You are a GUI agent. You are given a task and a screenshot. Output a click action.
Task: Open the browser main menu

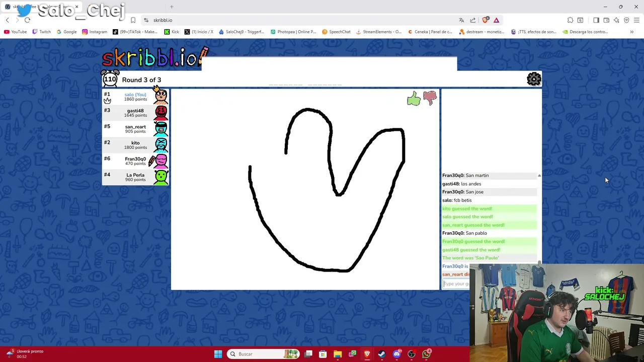pos(636,20)
